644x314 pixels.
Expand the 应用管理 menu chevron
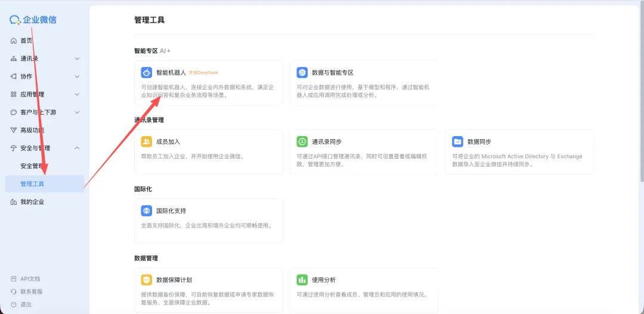(x=77, y=94)
